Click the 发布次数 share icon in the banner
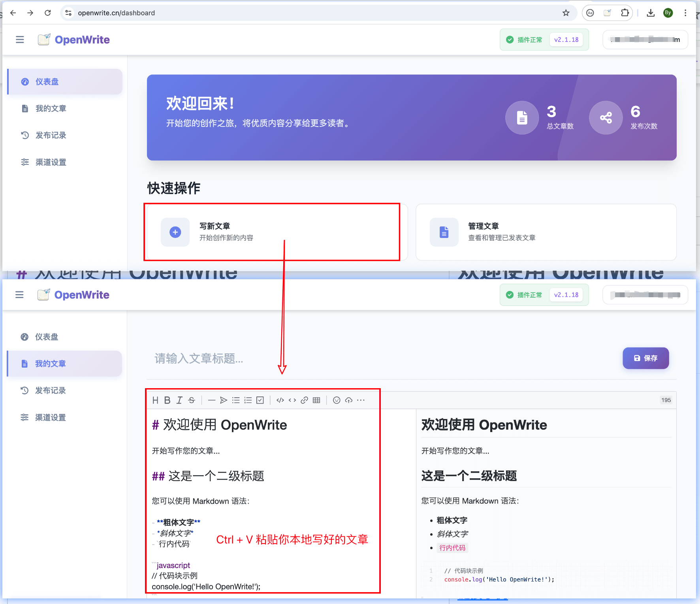The image size is (700, 604). [x=606, y=118]
